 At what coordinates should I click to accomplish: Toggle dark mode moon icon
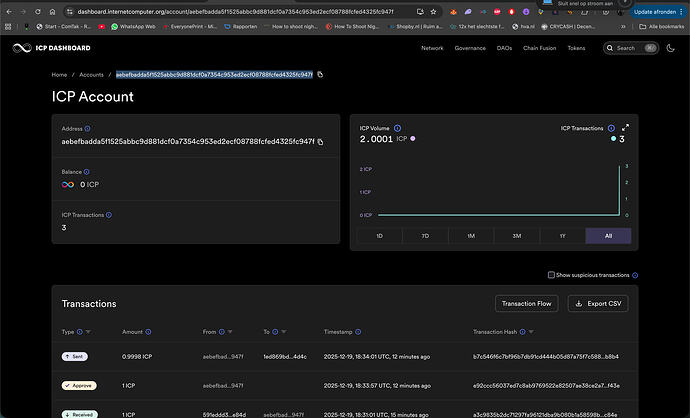click(x=671, y=48)
